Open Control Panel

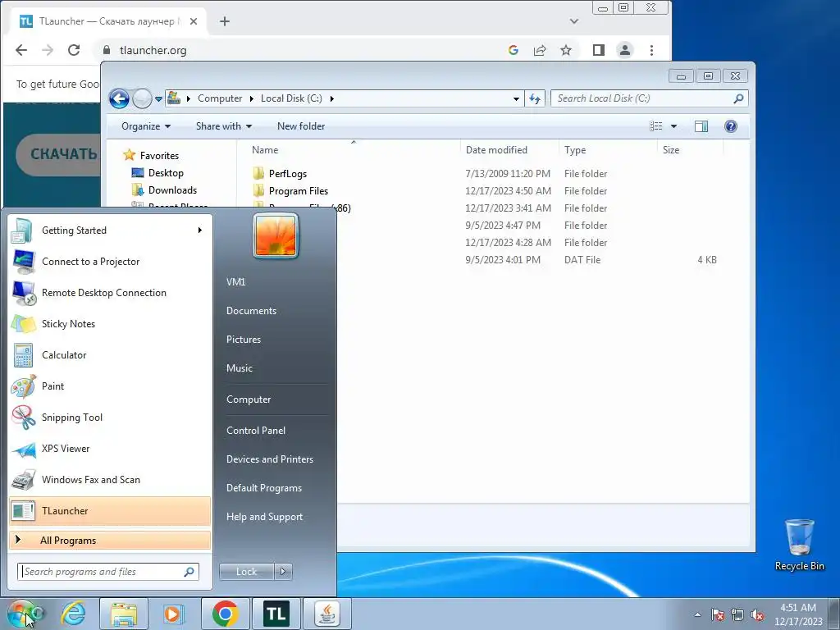256,430
